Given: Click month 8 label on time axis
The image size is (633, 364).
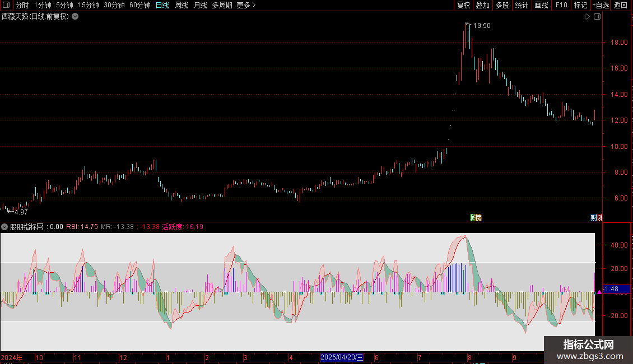Looking at the screenshot, I should pyautogui.click(x=469, y=357).
